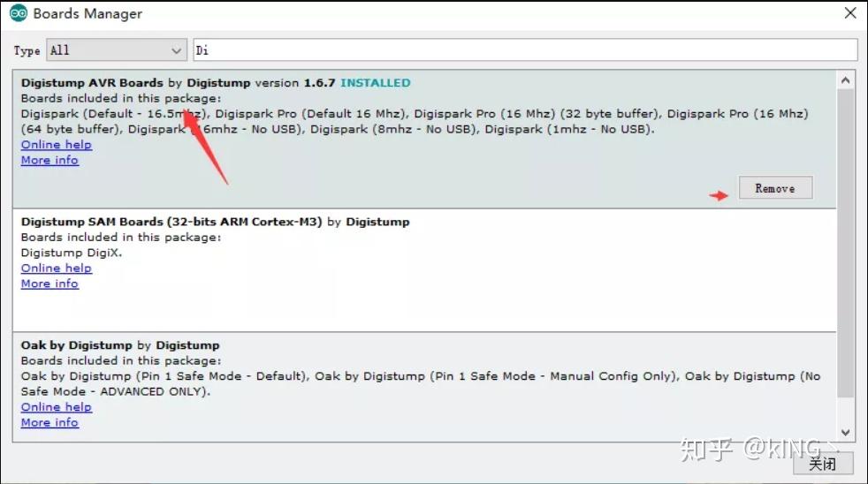The height and width of the screenshot is (484, 868).
Task: Open More info for Oak by Digistump
Action: coord(49,422)
